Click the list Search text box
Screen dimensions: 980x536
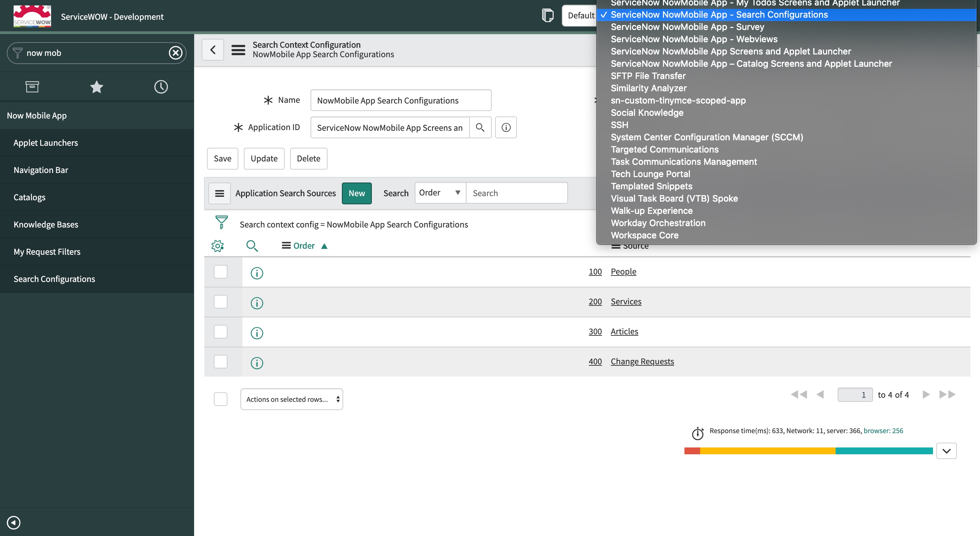tap(517, 193)
